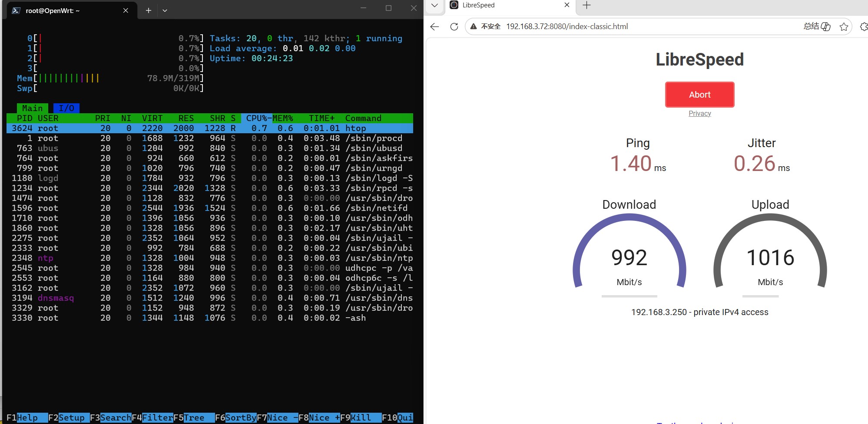
Task: Sort htop by MEM% column header
Action: pos(283,118)
